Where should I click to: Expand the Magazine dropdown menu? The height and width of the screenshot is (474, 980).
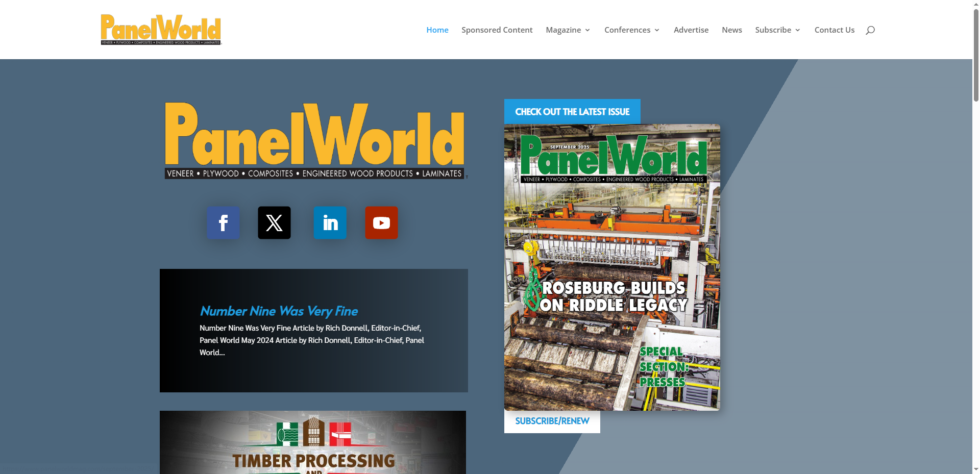coord(568,30)
